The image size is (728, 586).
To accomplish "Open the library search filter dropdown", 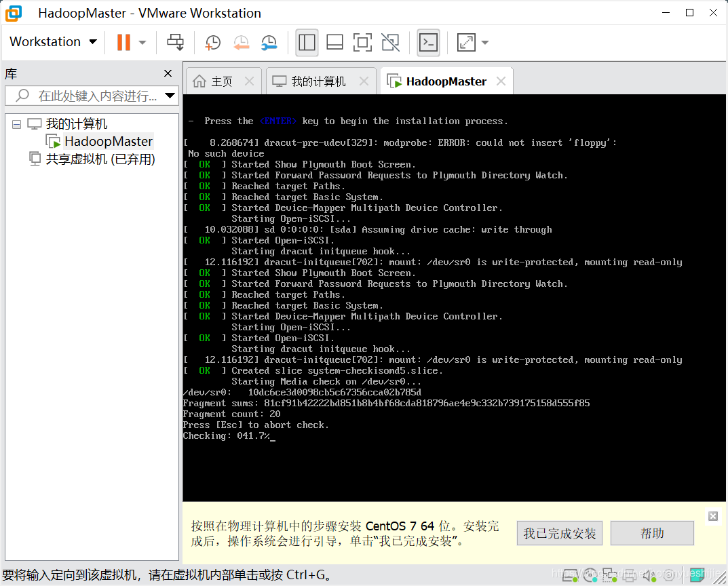I will (x=170, y=96).
